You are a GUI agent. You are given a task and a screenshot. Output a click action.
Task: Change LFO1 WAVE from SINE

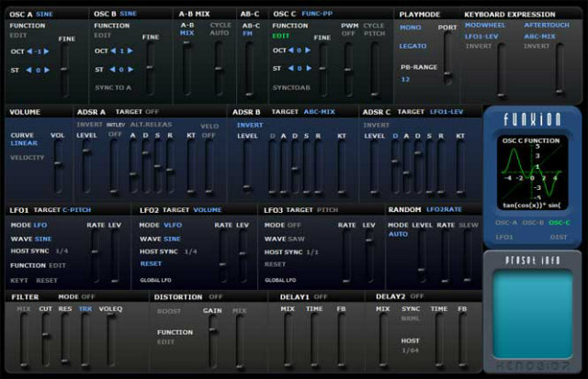point(43,239)
